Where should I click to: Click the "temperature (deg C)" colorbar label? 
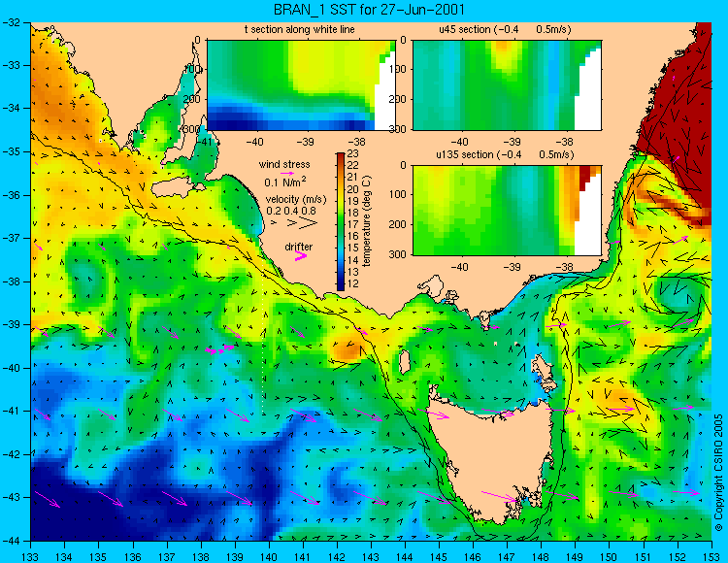(x=367, y=221)
